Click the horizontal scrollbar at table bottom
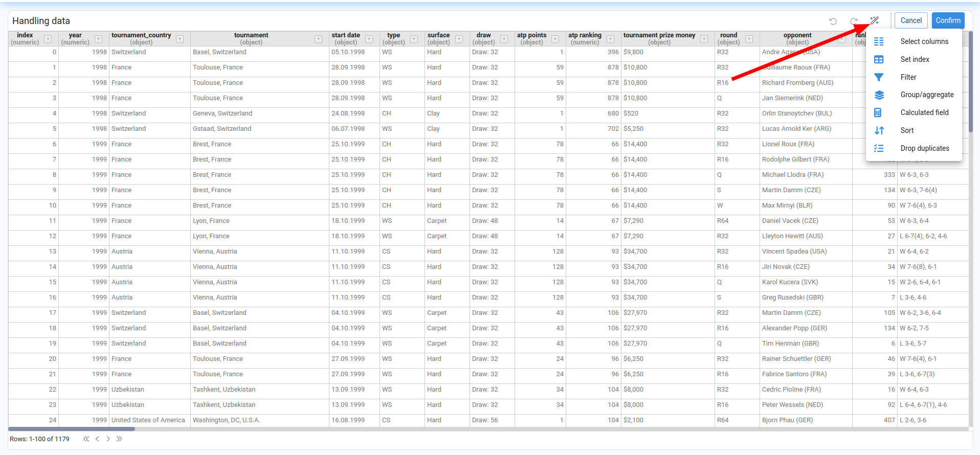This screenshot has height=455, width=980. point(72,429)
